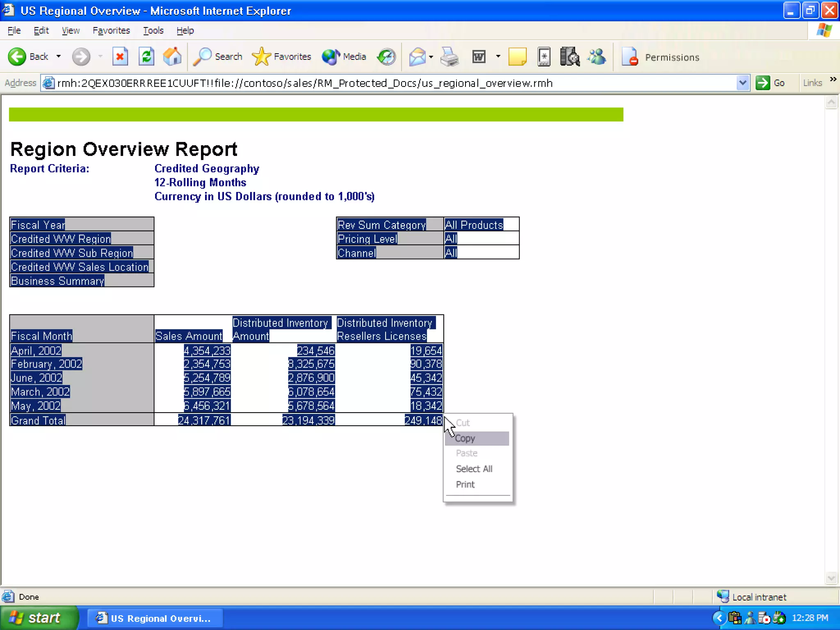Open the address bar dropdown arrow
Screen dimensions: 840x630
click(742, 83)
